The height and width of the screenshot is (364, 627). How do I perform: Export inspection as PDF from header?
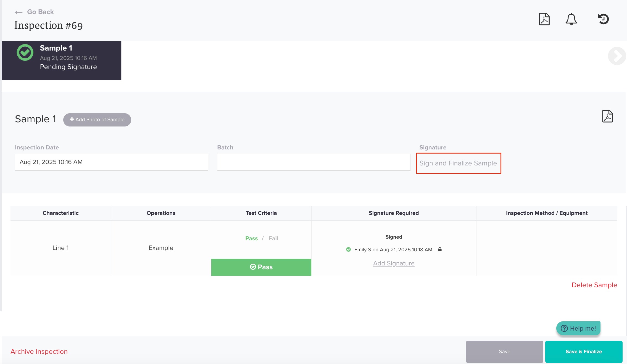544,19
